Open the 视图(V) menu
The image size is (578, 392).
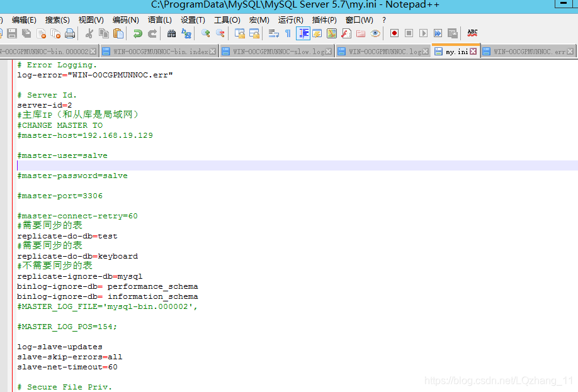pyautogui.click(x=91, y=20)
